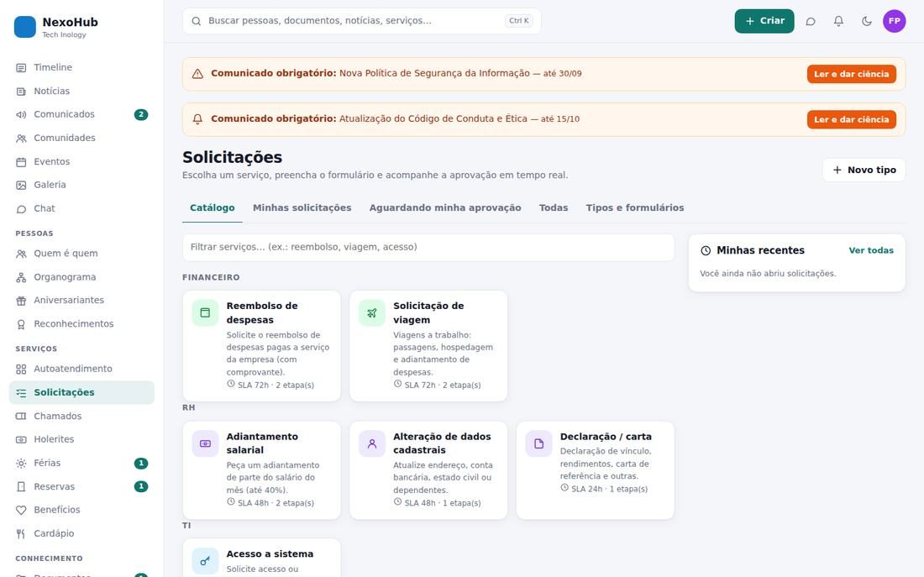Open Holerites in the sidebar

point(81,439)
